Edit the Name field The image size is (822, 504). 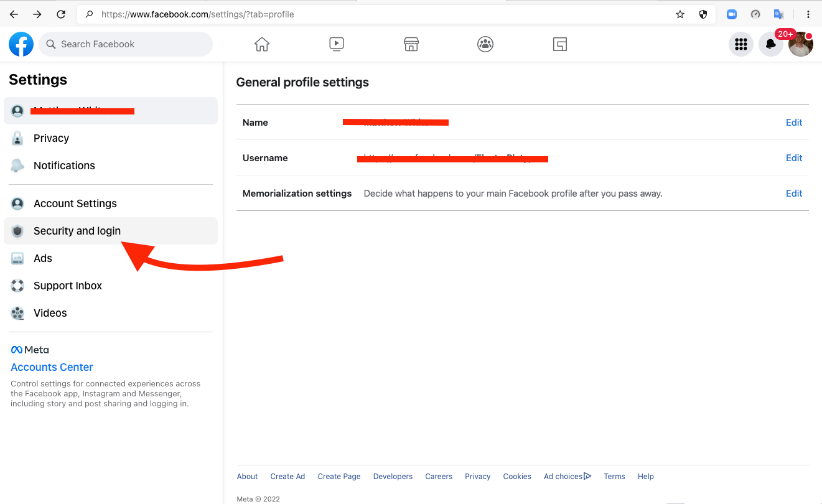[x=793, y=123]
